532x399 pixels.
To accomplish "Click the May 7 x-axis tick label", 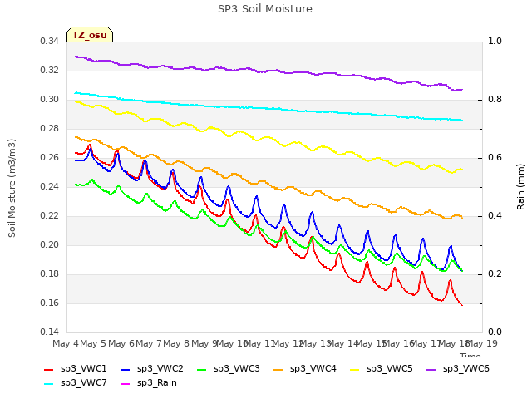I will [149, 343].
